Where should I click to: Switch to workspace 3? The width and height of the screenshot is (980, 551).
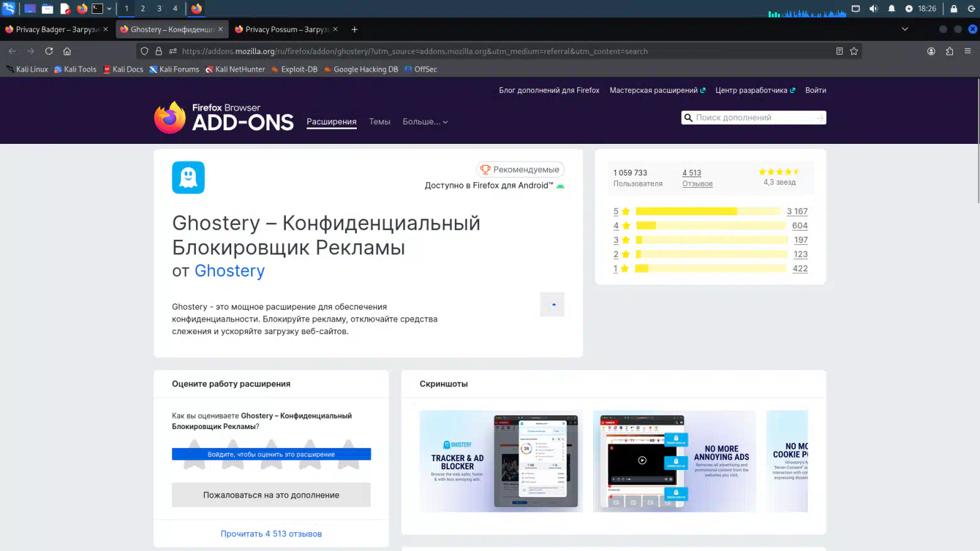[x=159, y=9]
